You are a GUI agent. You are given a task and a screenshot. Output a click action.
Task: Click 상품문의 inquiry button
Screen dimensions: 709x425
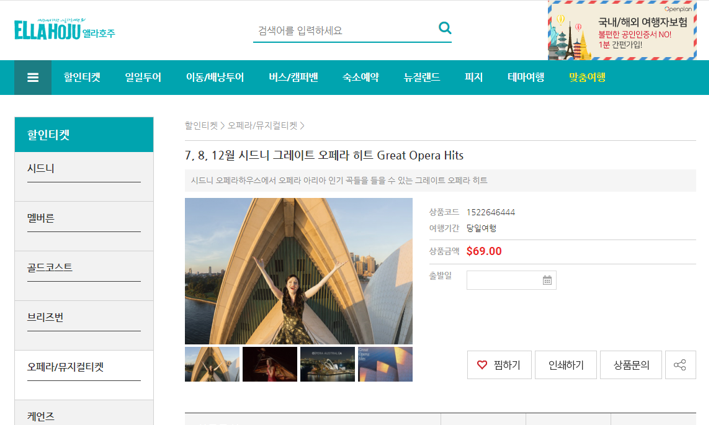pyautogui.click(x=631, y=365)
